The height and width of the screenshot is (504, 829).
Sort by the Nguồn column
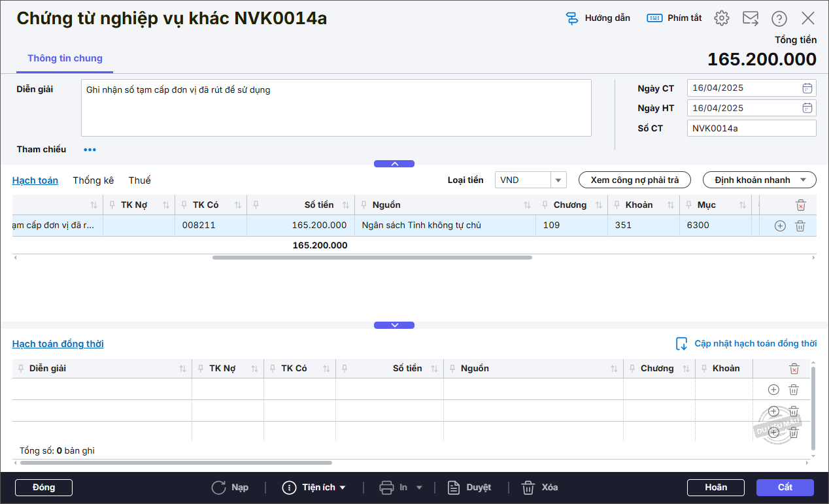point(527,205)
